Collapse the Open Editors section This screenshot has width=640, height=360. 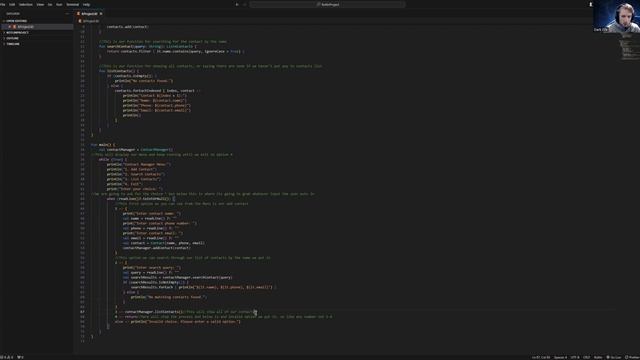(x=16, y=21)
